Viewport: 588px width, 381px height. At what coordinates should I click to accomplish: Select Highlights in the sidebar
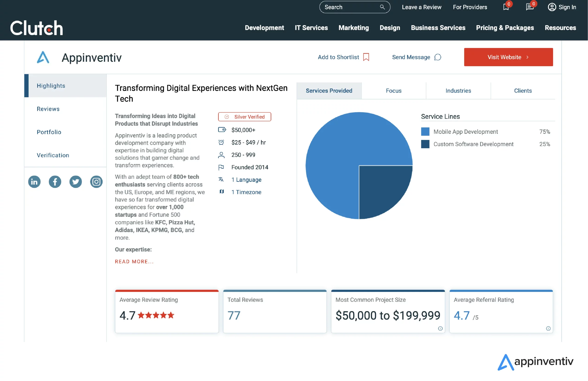pos(65,85)
